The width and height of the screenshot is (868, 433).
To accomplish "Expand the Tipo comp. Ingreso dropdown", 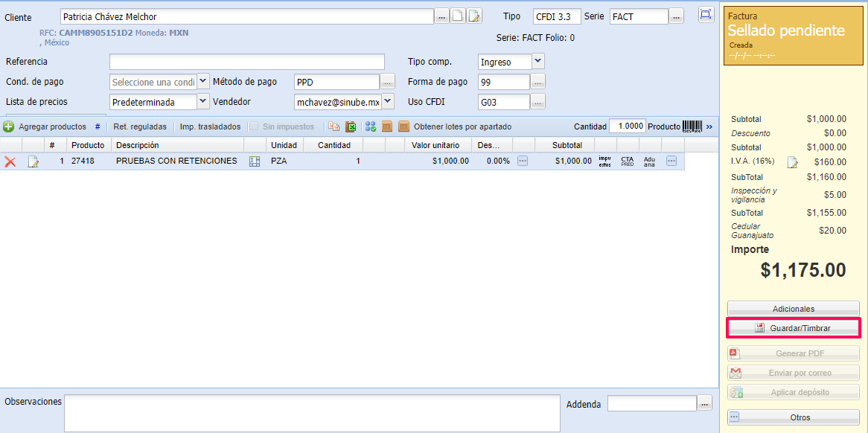I will 538,62.
